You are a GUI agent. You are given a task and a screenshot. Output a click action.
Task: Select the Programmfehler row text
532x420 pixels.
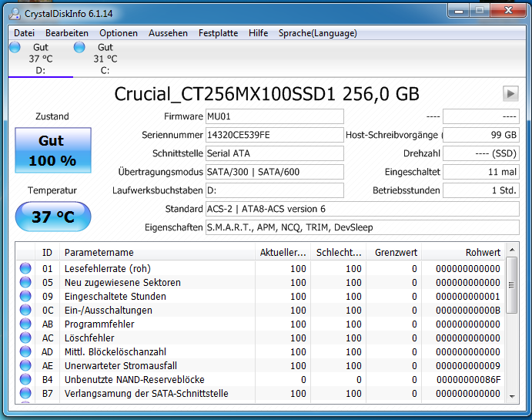99,324
